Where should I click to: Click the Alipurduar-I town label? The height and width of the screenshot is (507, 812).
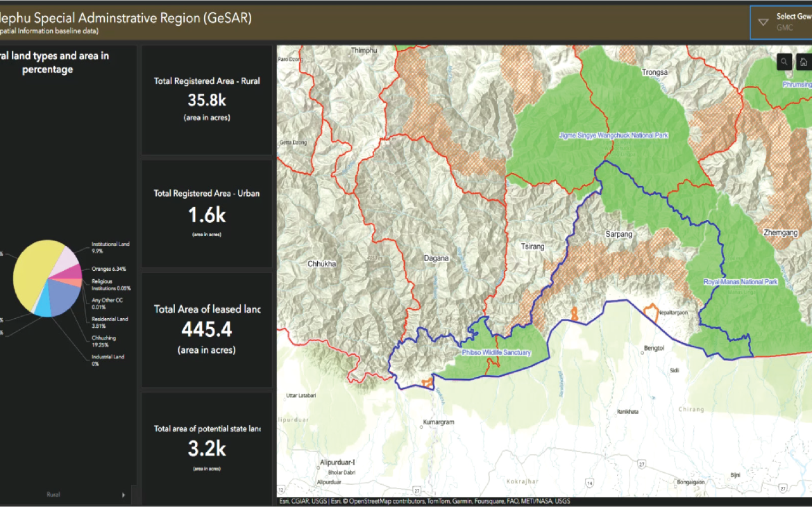tap(337, 462)
